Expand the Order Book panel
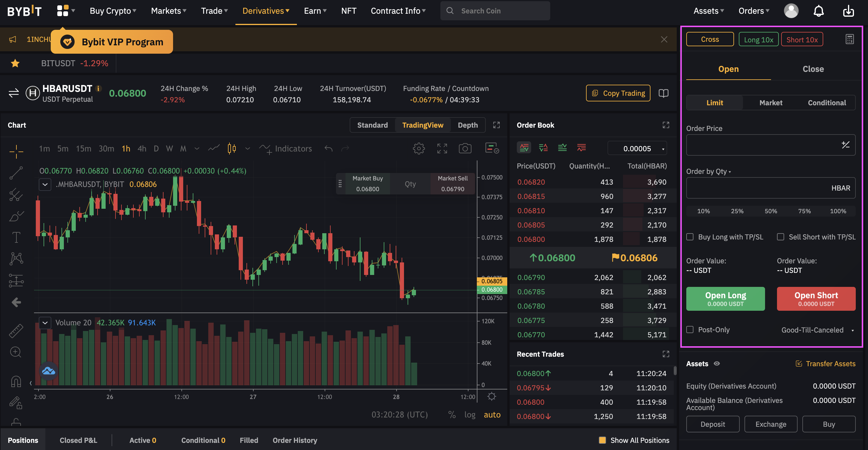 click(x=666, y=125)
